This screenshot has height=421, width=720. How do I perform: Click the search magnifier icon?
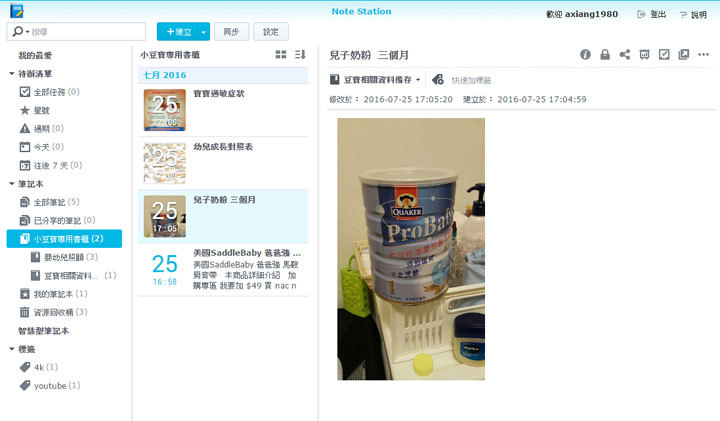[x=17, y=31]
